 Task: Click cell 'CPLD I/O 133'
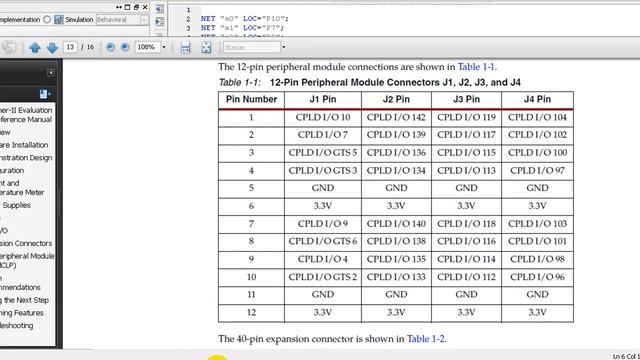pos(396,277)
